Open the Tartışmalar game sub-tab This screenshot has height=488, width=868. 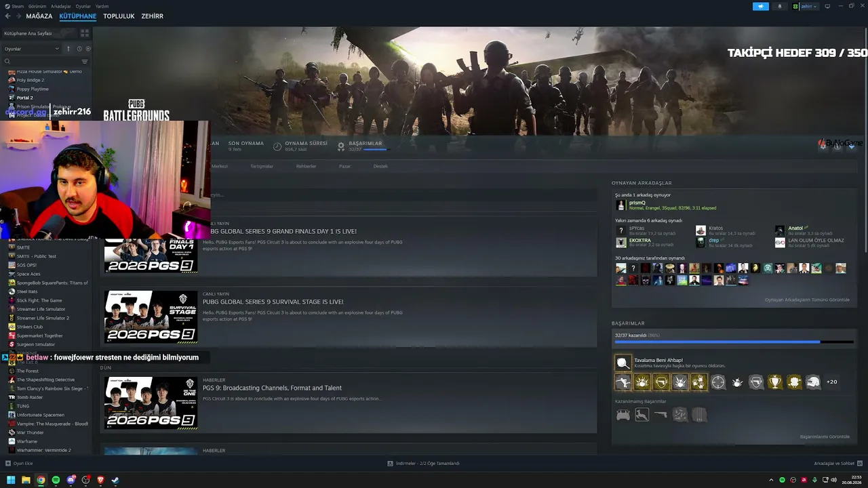click(262, 166)
